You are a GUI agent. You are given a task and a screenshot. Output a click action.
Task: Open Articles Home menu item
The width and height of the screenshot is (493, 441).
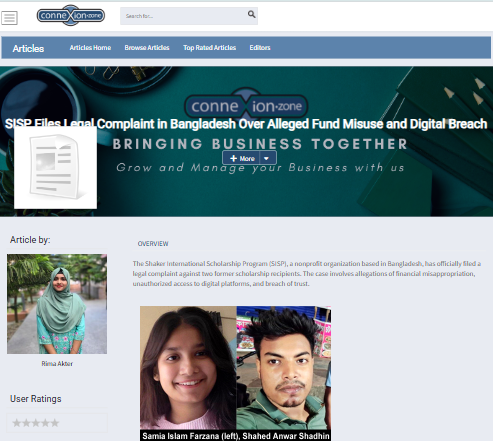pyautogui.click(x=90, y=48)
